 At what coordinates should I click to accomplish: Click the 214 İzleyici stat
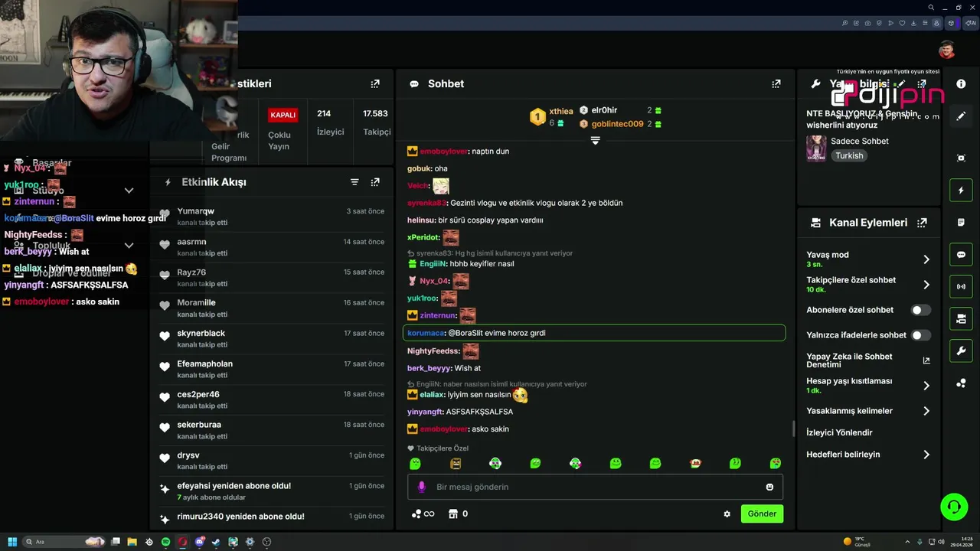(x=330, y=122)
